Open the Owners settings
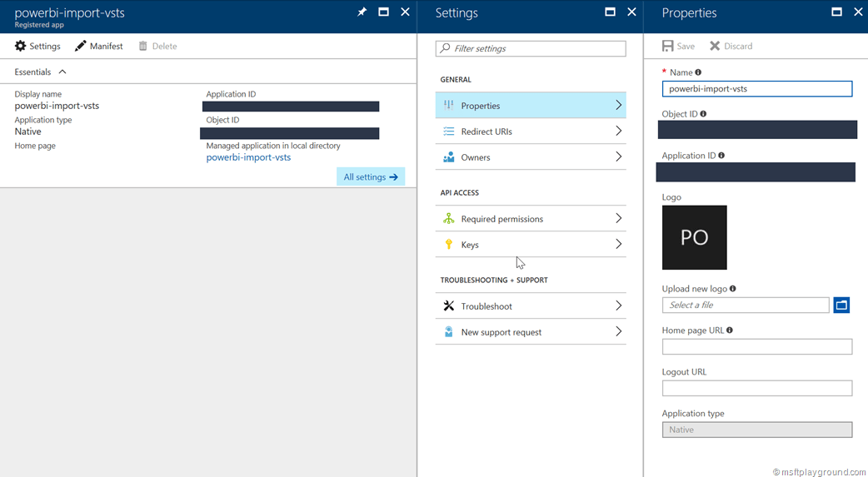This screenshot has width=868, height=477. click(531, 157)
